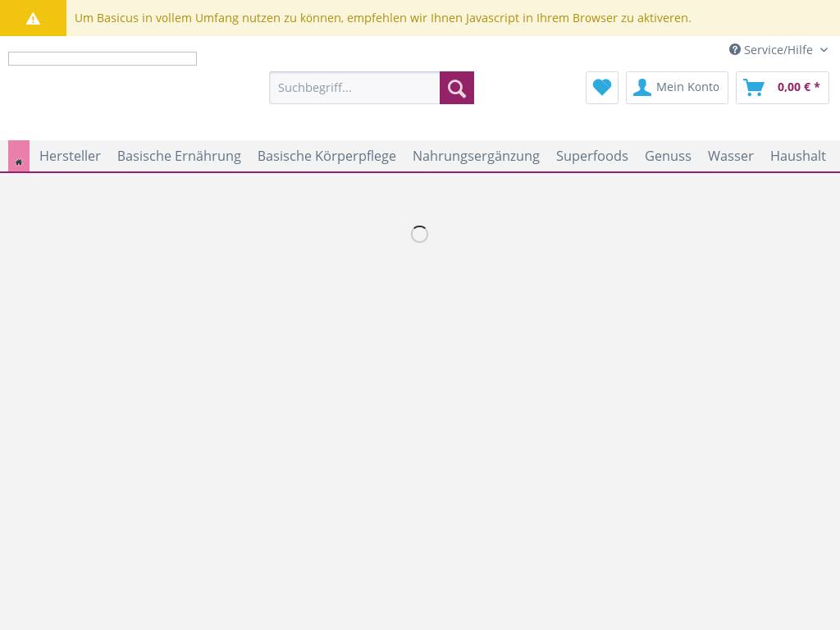Expand the Service/Hilfe dropdown chevron
The height and width of the screenshot is (630, 840).
coord(824,50)
